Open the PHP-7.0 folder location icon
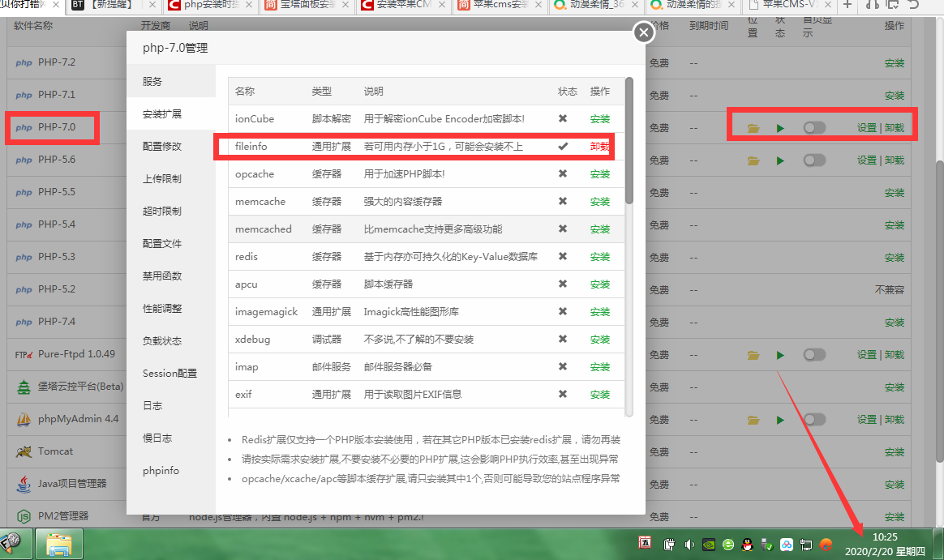Image resolution: width=944 pixels, height=560 pixels. tap(753, 128)
